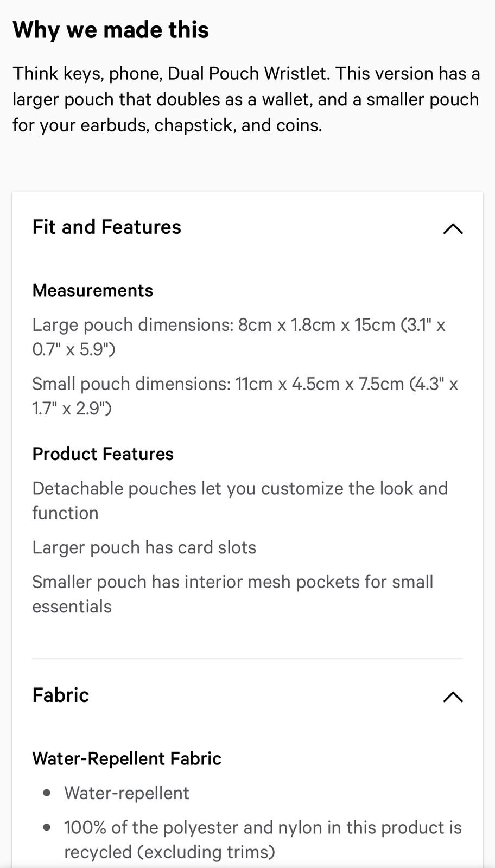The image size is (495, 868).
Task: Click the Water-Repellent Fabric subheading
Action: [x=126, y=758]
